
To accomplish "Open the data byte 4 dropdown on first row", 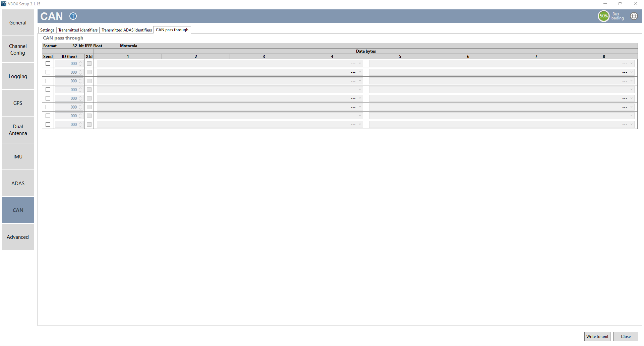I will (x=360, y=63).
